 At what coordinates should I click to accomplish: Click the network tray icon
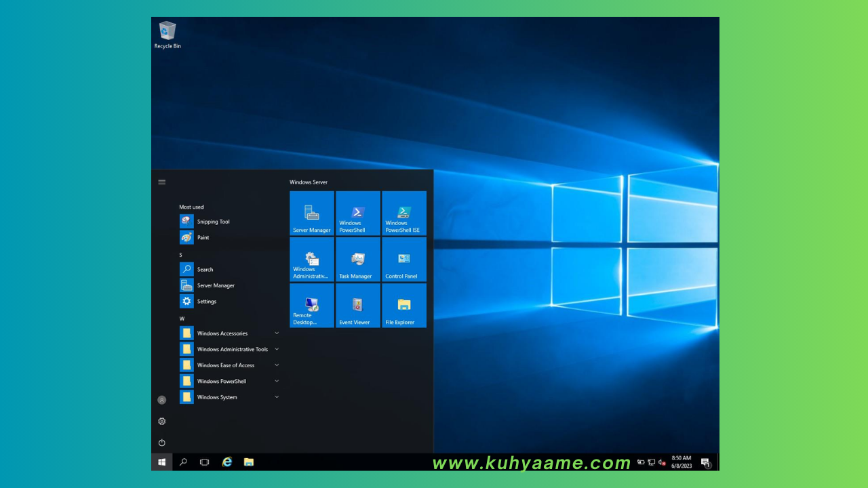[651, 462]
